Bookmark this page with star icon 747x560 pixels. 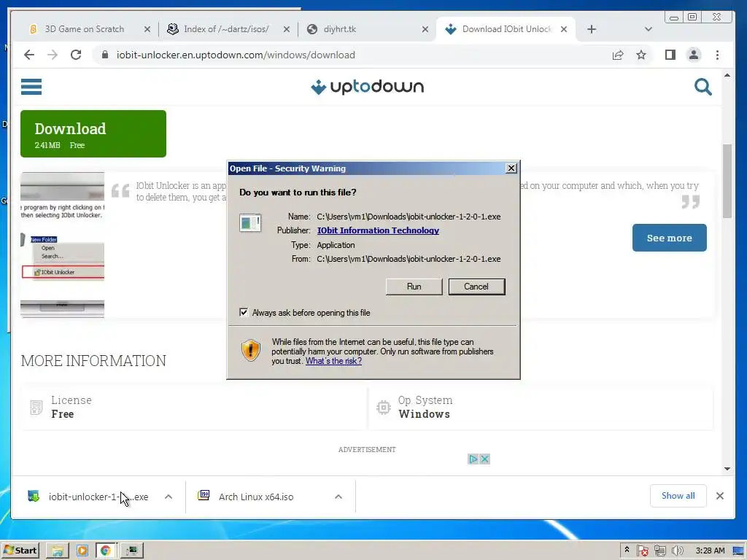pyautogui.click(x=641, y=55)
